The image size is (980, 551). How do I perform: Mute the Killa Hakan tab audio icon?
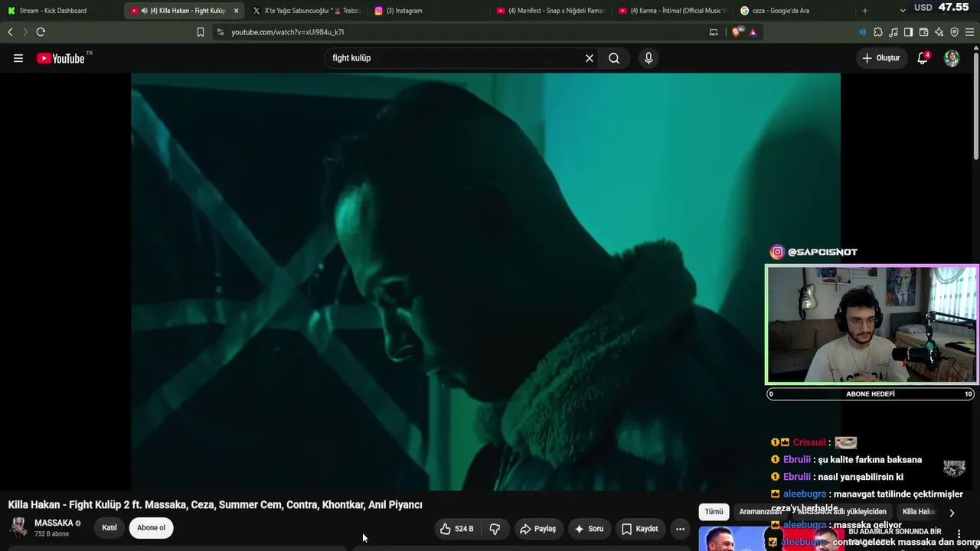click(x=145, y=11)
